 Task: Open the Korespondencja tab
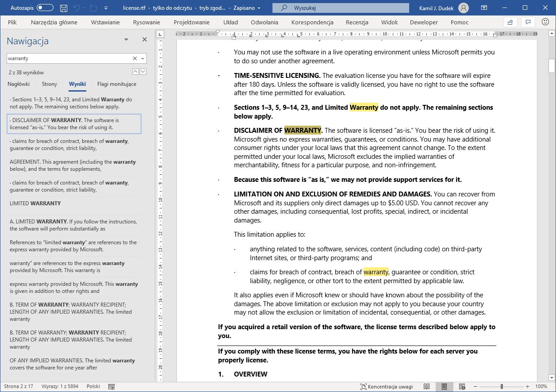coord(312,22)
